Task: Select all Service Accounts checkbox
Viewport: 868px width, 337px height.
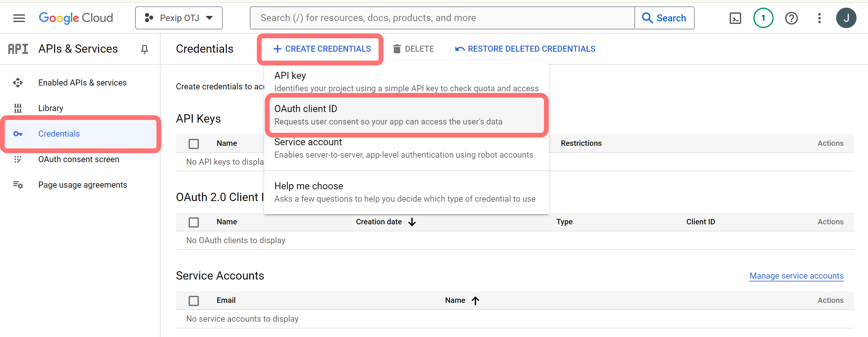Action: (194, 301)
